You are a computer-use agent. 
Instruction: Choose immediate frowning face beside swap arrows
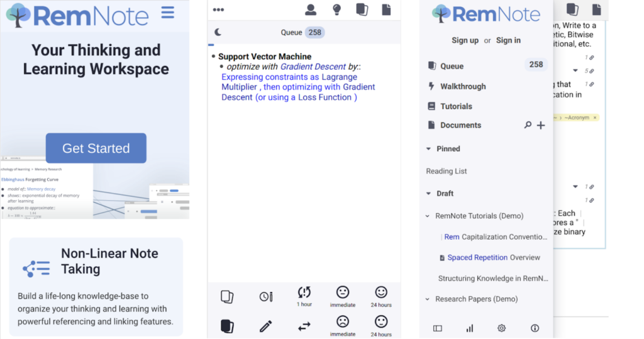pyautogui.click(x=343, y=326)
